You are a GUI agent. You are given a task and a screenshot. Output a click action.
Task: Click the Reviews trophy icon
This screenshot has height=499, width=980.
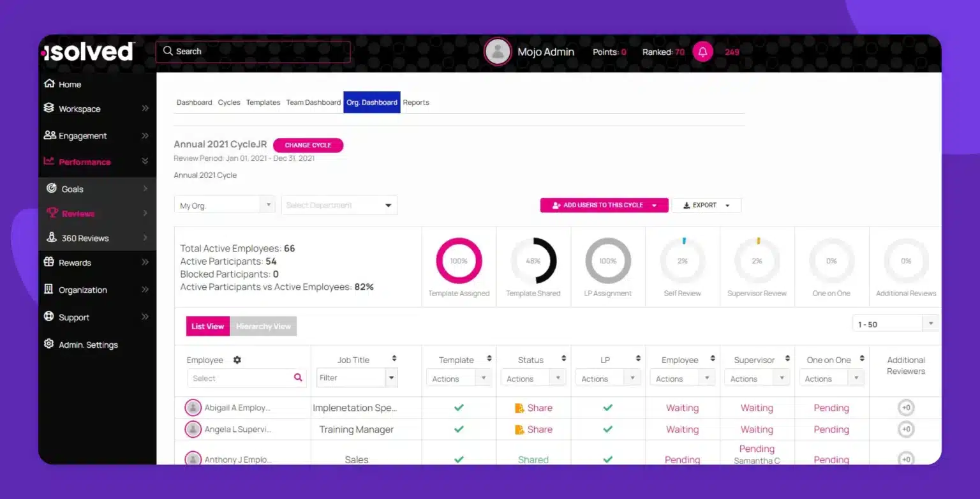point(52,213)
